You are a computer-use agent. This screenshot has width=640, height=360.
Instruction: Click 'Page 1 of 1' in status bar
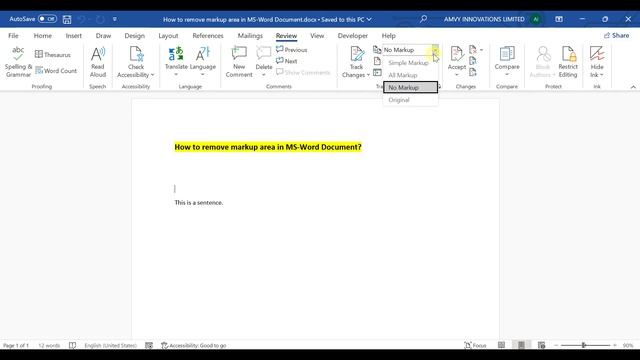pyautogui.click(x=16, y=345)
